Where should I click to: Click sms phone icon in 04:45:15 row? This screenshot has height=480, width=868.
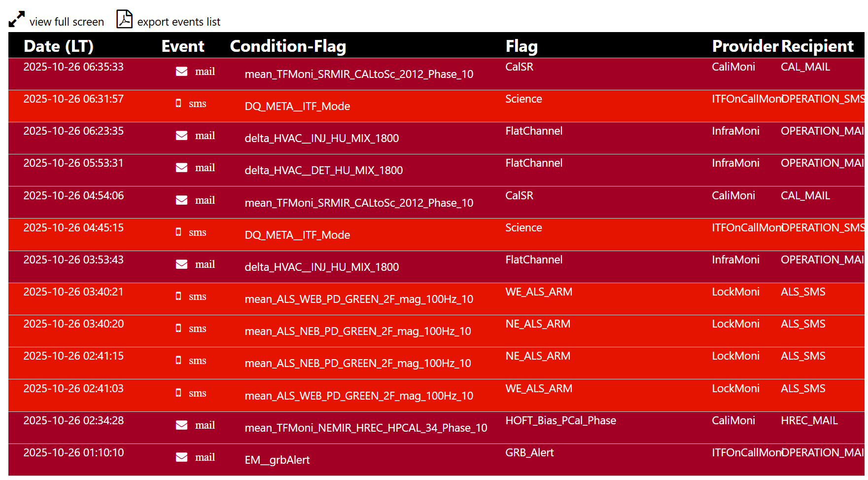pos(178,232)
